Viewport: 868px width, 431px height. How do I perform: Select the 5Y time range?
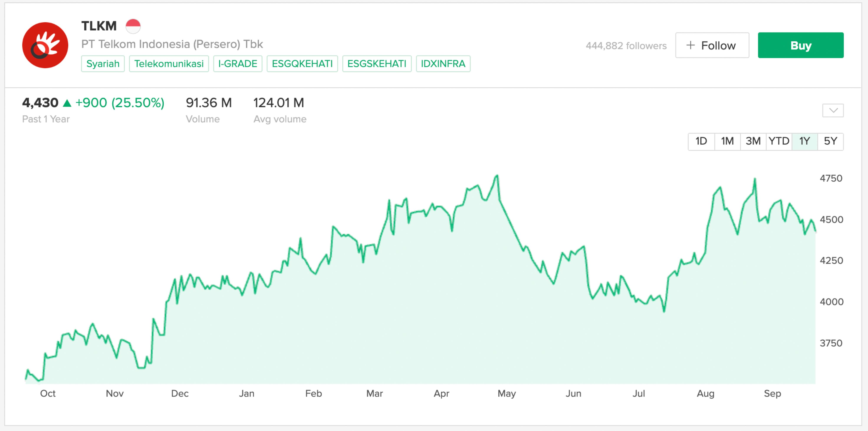831,141
